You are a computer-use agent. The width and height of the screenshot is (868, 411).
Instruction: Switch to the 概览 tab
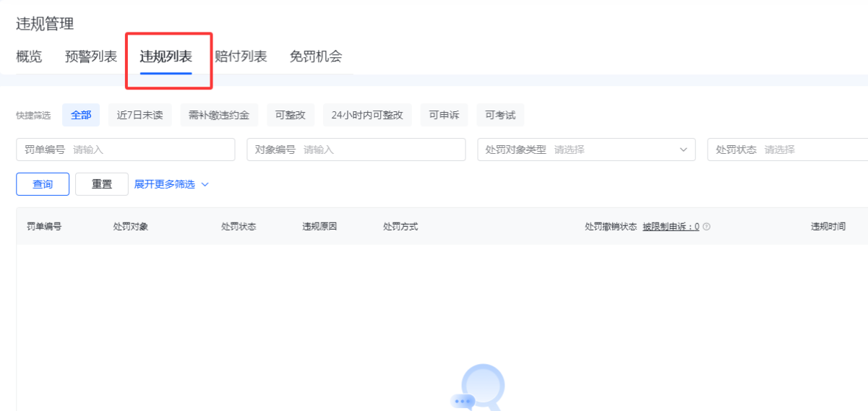point(29,56)
